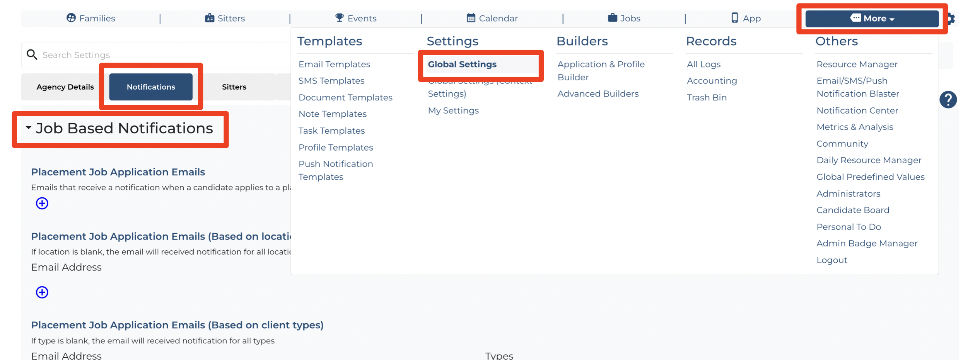980x360 pixels.
Task: Open Jobs from top navigation
Action: tap(624, 18)
